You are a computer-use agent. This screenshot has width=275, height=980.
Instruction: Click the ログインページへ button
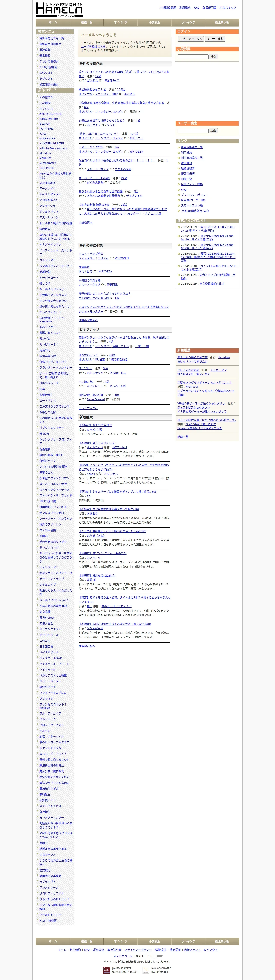point(191,39)
